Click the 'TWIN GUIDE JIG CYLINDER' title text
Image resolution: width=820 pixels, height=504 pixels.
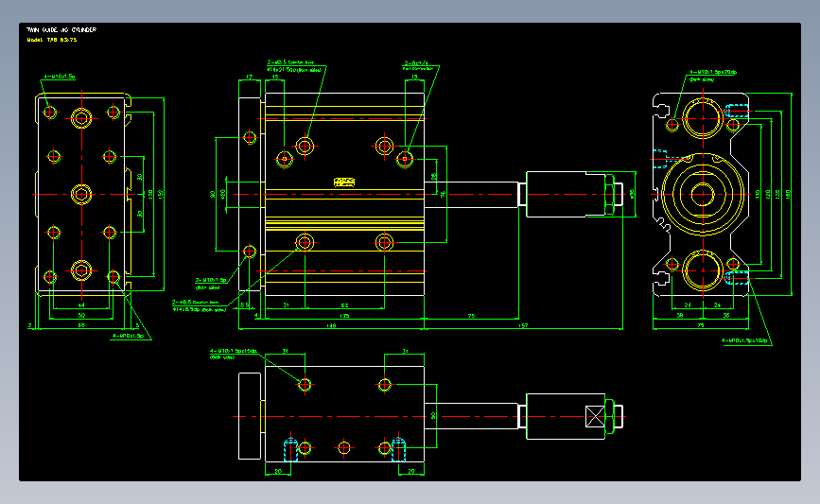point(61,30)
